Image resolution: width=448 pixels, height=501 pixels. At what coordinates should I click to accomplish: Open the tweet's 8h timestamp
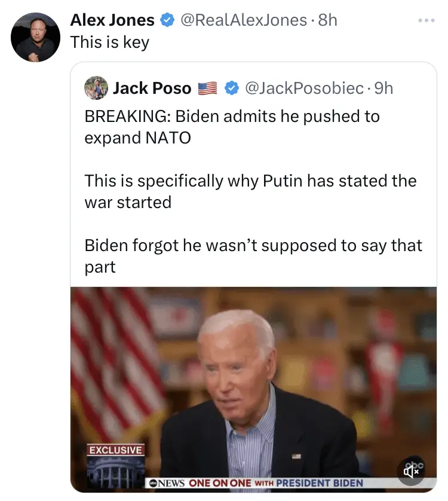[328, 20]
